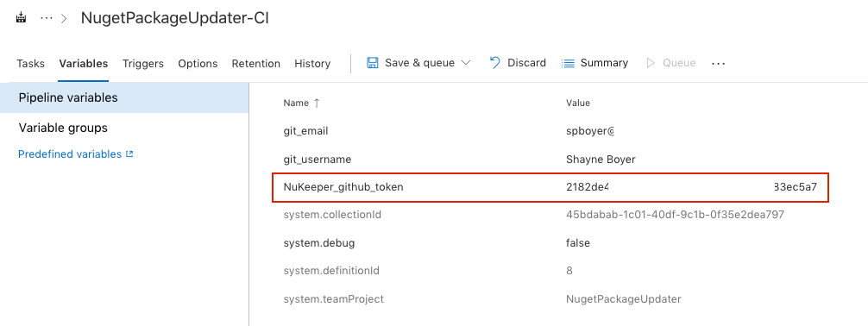Click the Name column header
The image size is (868, 326).
296,103
